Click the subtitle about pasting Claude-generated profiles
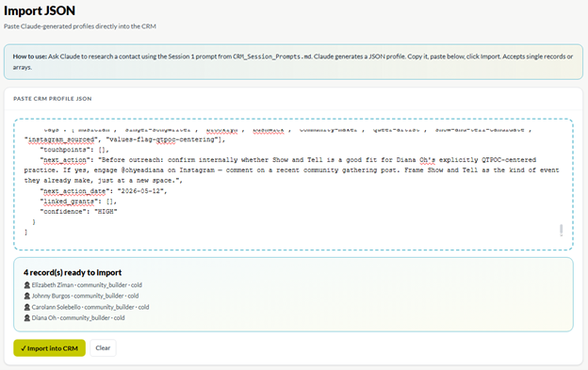This screenshot has height=370, width=588. coord(80,26)
